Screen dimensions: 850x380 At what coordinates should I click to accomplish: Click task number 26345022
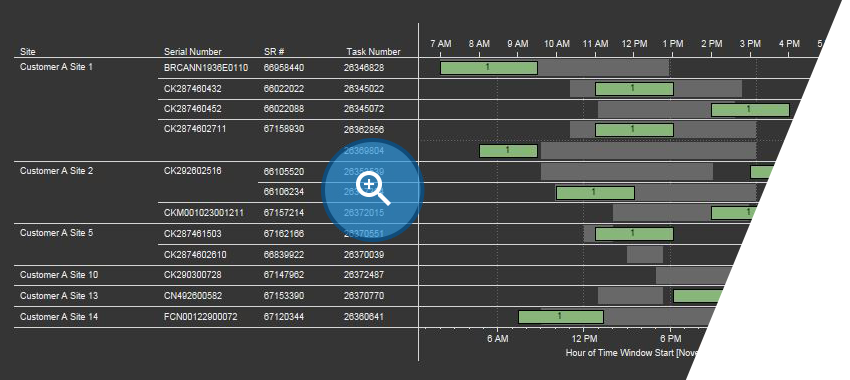point(364,88)
